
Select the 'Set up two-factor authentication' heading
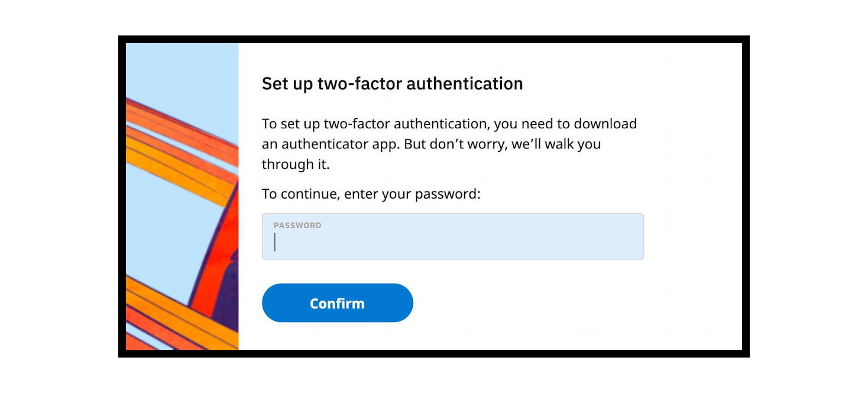392,84
